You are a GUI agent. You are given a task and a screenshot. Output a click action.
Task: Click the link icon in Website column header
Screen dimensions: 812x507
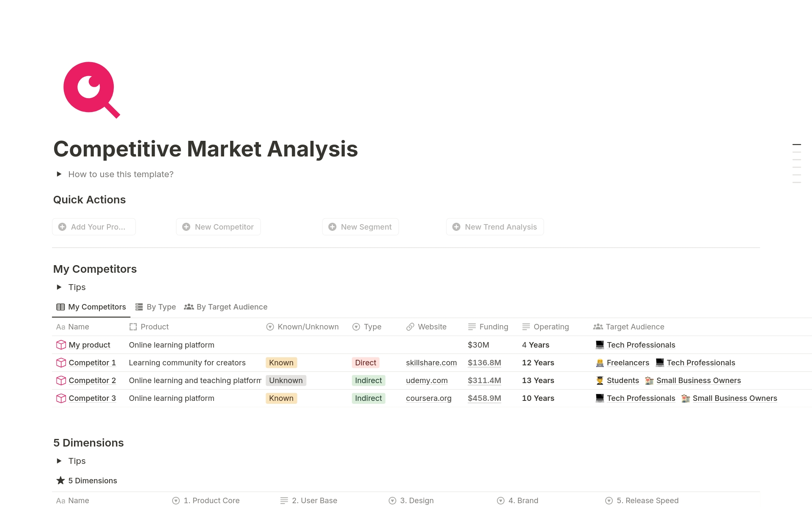[409, 326]
